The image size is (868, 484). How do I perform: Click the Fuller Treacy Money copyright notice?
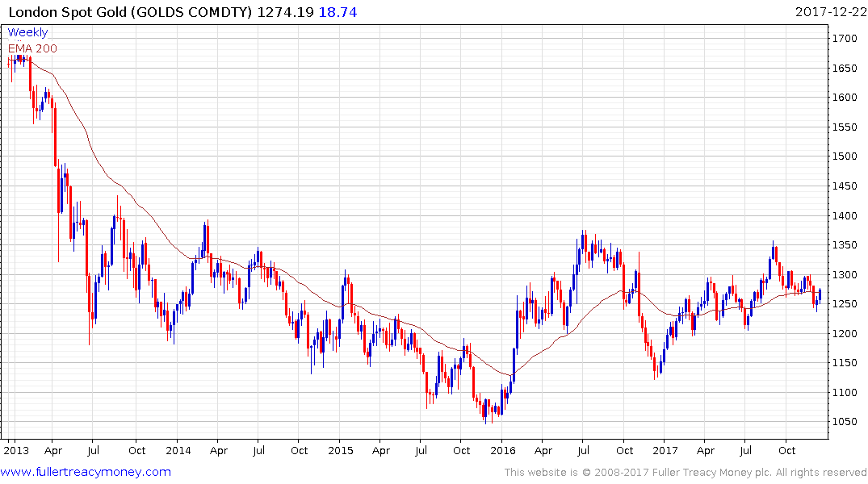(686, 473)
